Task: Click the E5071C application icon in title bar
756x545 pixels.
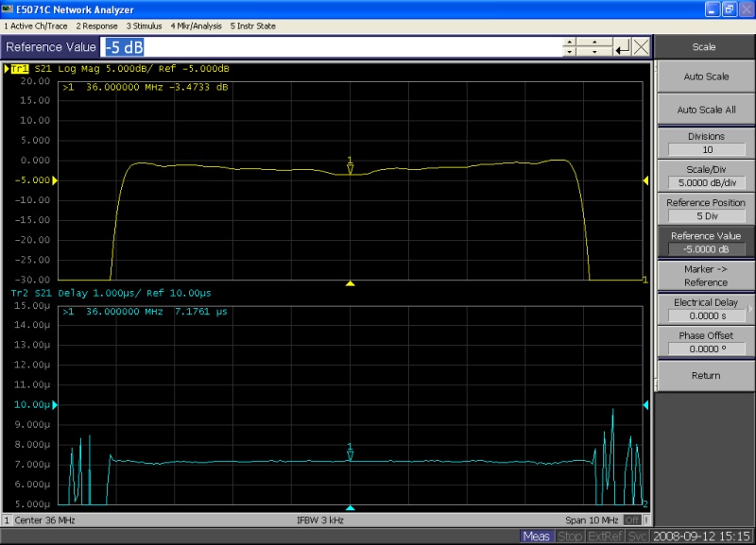Action: pos(8,9)
